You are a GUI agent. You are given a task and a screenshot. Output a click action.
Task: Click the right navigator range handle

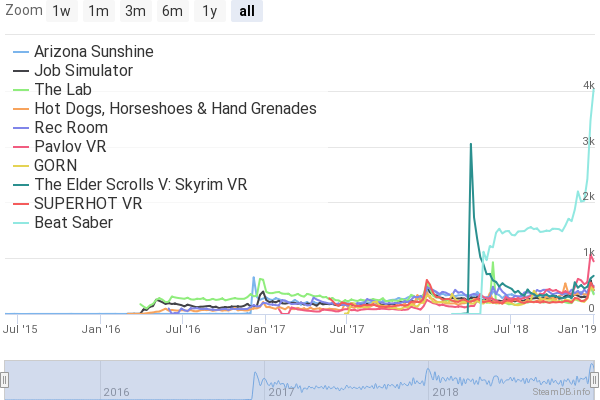(596, 379)
